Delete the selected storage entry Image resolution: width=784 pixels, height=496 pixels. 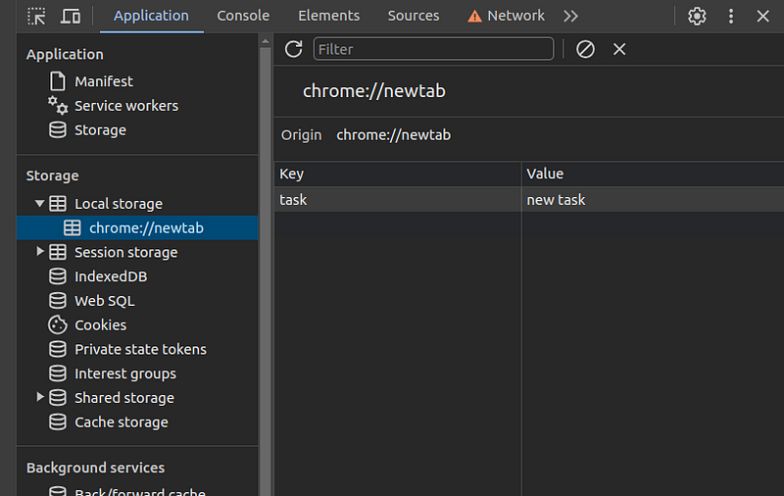point(619,49)
